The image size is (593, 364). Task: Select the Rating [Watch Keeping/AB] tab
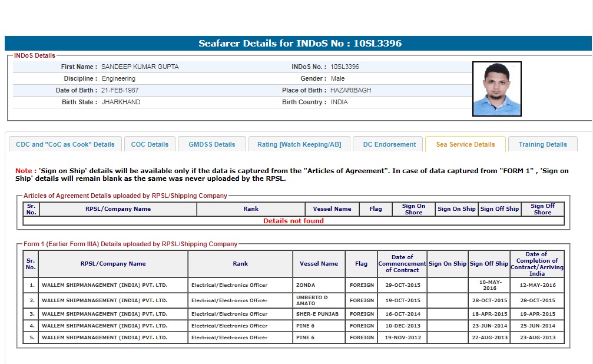tap(299, 144)
